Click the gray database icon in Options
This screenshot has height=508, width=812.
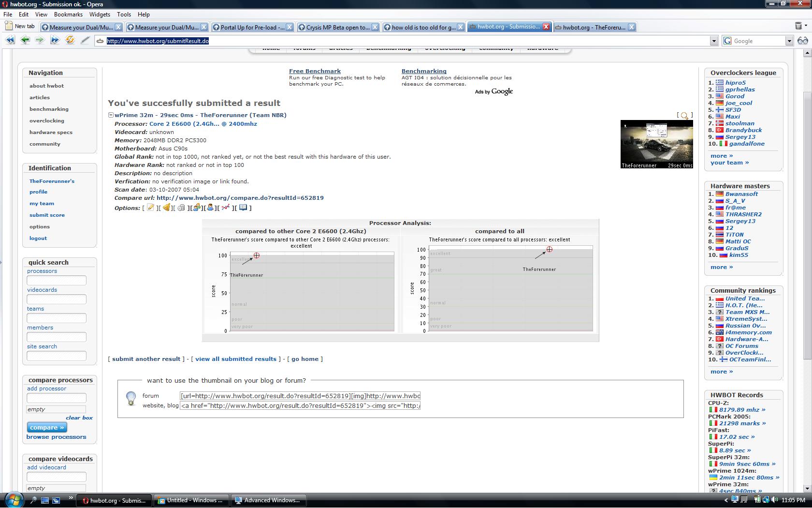click(181, 208)
